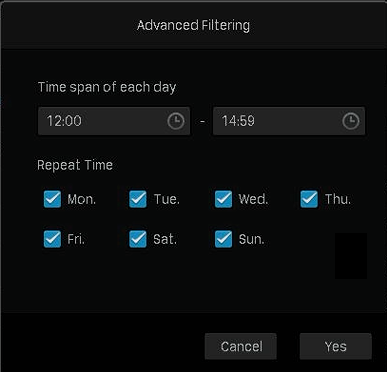The width and height of the screenshot is (387, 372).
Task: Disable the Sun. repeat checkbox
Action: 223,239
